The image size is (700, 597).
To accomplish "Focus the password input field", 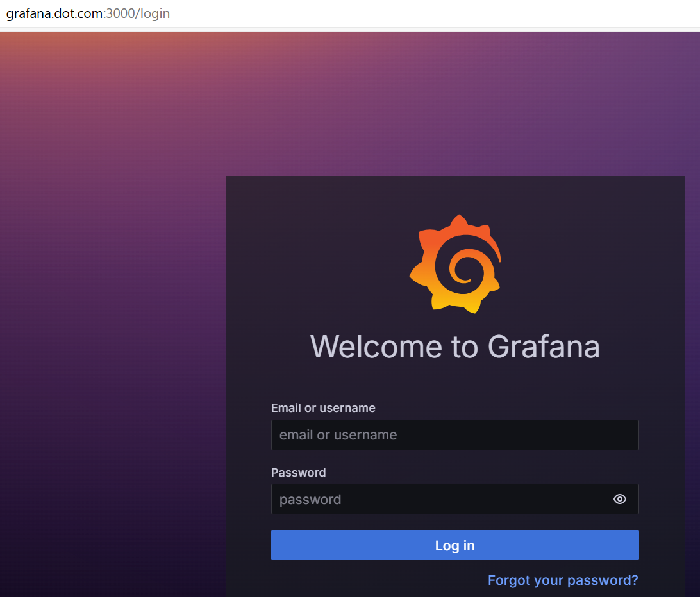I will coord(455,499).
